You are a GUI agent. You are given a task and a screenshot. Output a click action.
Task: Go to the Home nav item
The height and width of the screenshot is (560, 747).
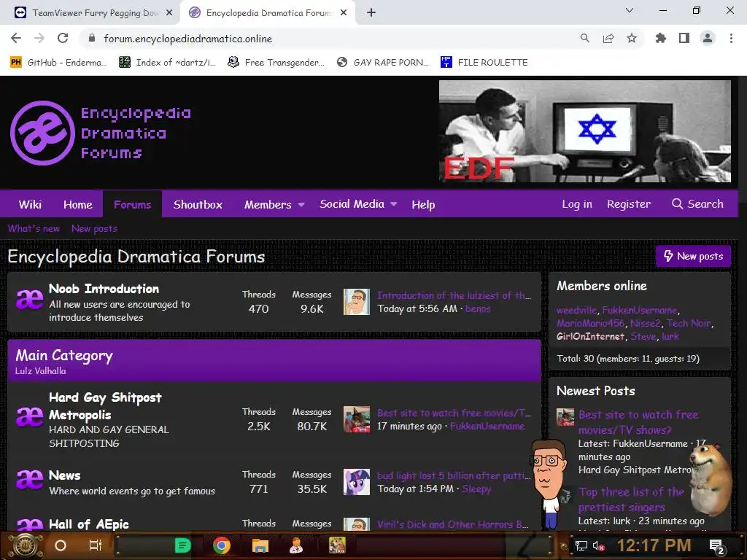(x=77, y=204)
